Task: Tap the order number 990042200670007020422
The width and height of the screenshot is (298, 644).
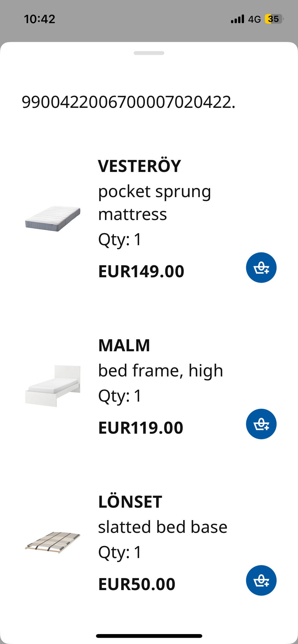Action: click(128, 102)
